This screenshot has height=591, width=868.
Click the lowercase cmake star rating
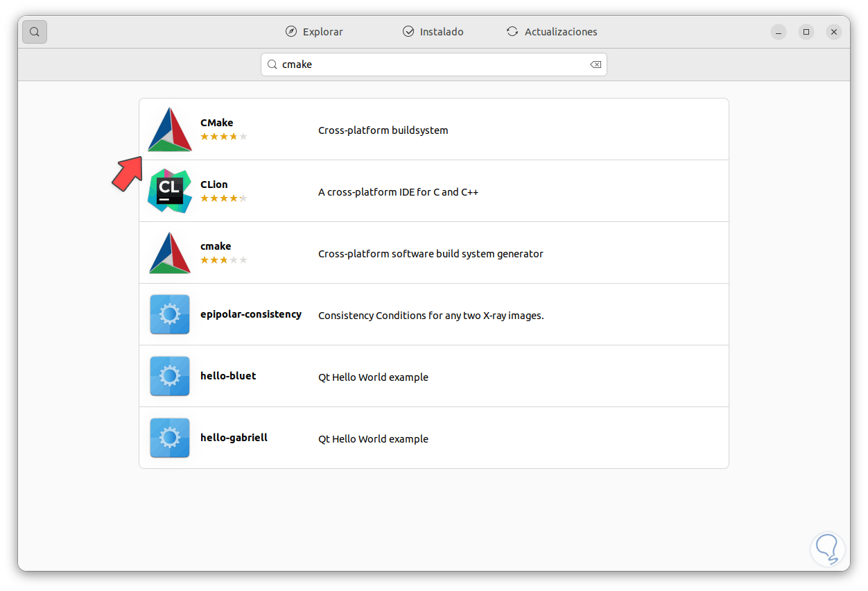tap(223, 260)
